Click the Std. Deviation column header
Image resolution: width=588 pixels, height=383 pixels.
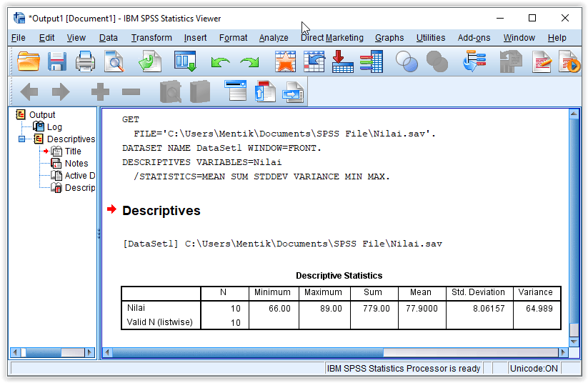[478, 292]
